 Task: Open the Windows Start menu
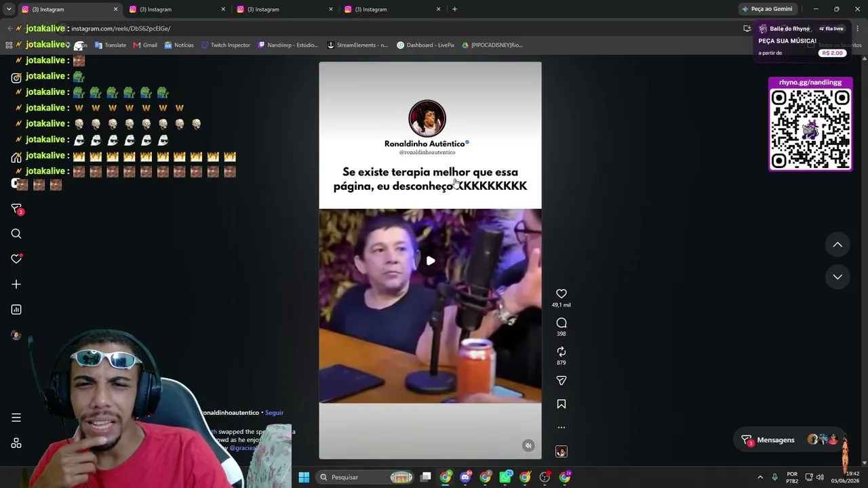coord(304,477)
